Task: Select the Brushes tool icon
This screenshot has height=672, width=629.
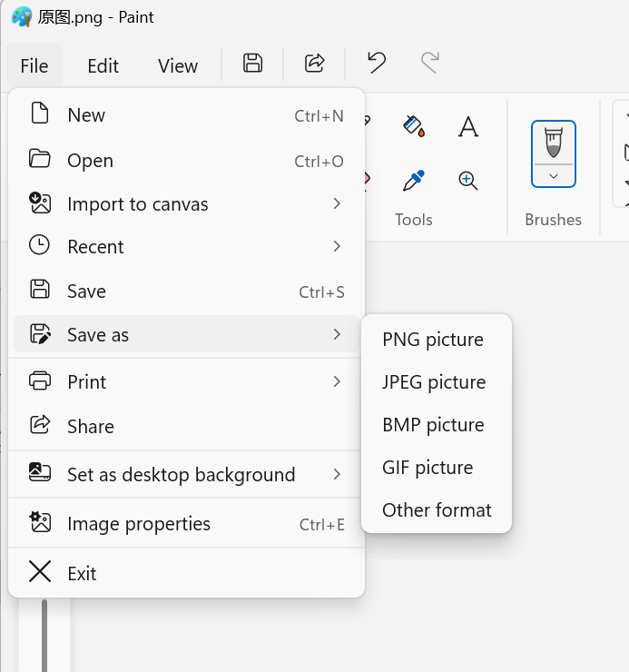Action: pos(553,142)
